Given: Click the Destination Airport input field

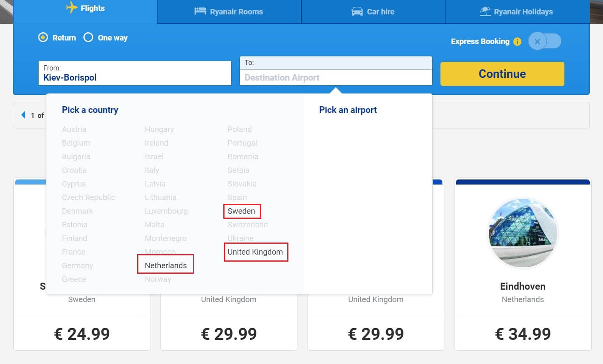Looking at the screenshot, I should (336, 77).
